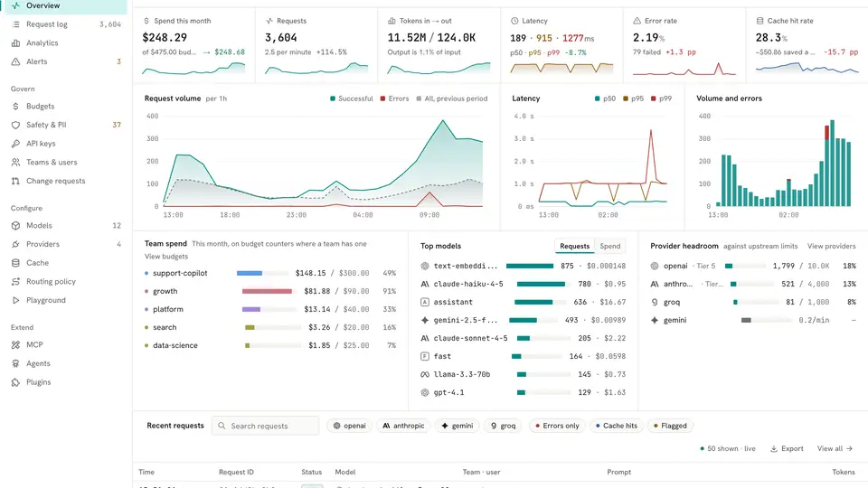Screen dimensions: 868x488
Task: Click the gemini sparkle icon in Provider headroom
Action: click(x=655, y=320)
